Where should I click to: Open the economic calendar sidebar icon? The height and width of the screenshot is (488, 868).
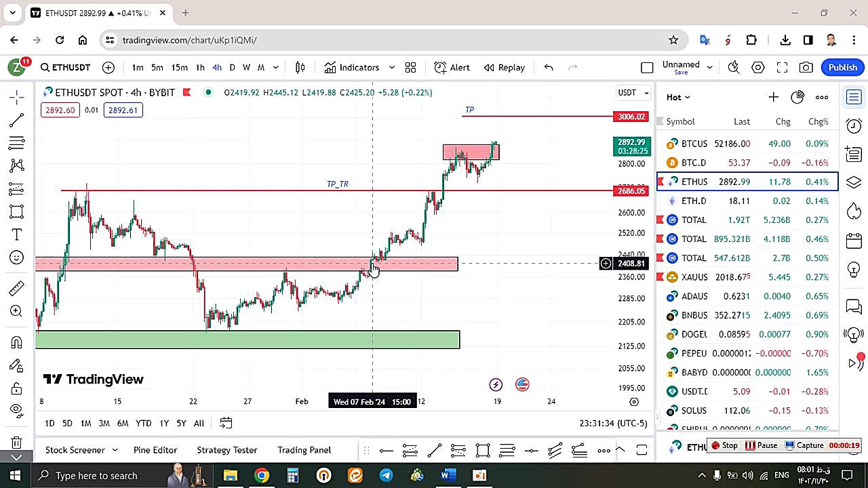(854, 241)
